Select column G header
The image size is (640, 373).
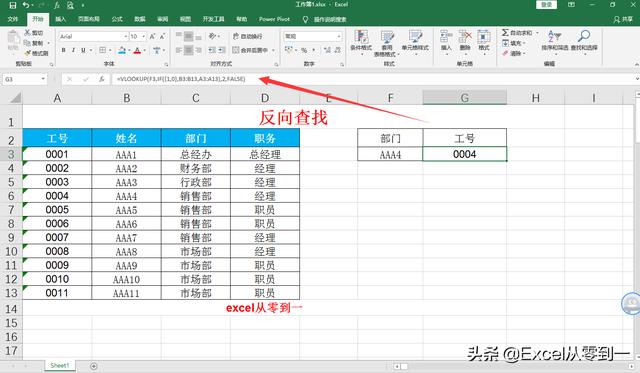pyautogui.click(x=464, y=98)
